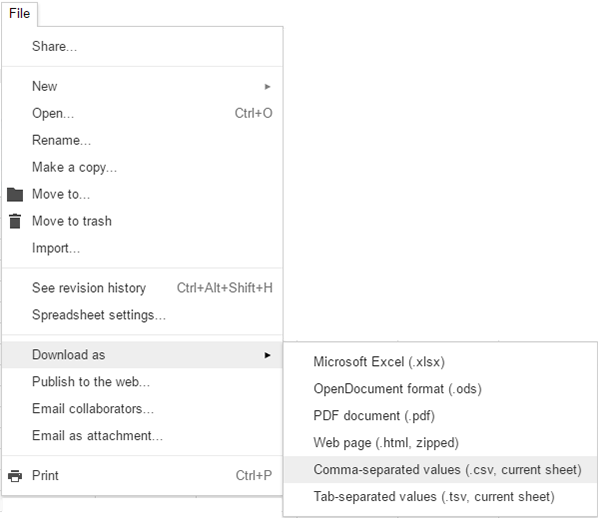This screenshot has height=519, width=600.
Task: Click Make a copy…
Action: (x=74, y=167)
